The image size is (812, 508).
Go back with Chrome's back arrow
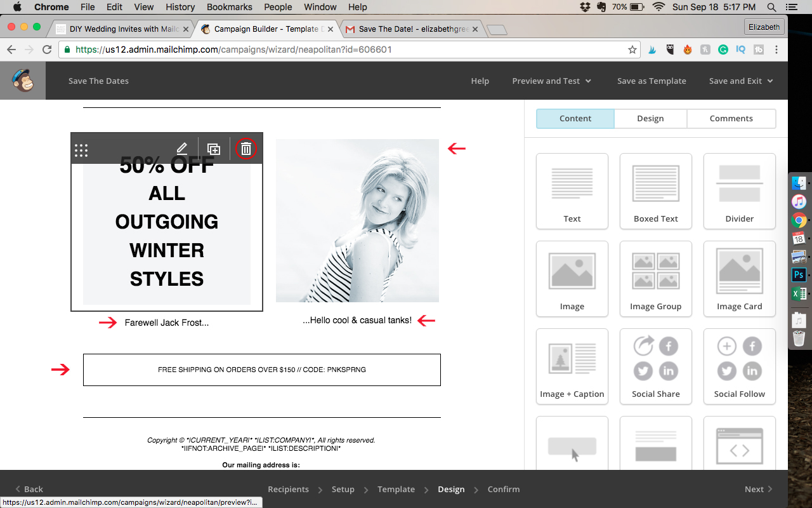(x=11, y=50)
